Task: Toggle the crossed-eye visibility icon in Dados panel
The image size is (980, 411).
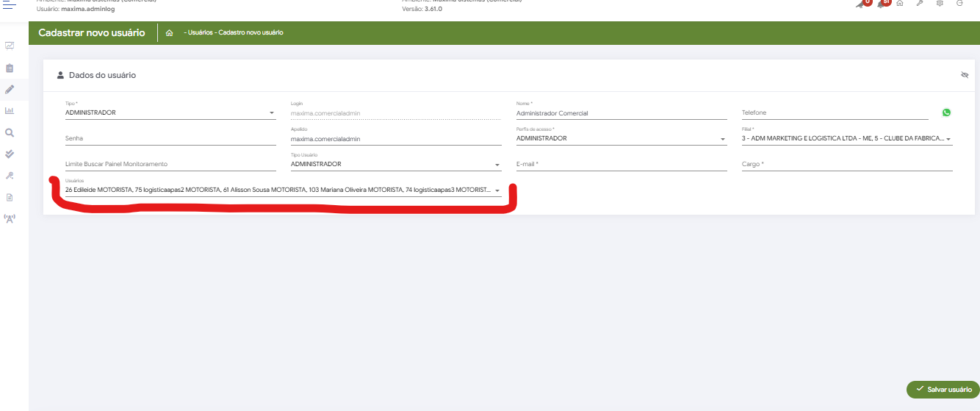Action: [x=965, y=75]
